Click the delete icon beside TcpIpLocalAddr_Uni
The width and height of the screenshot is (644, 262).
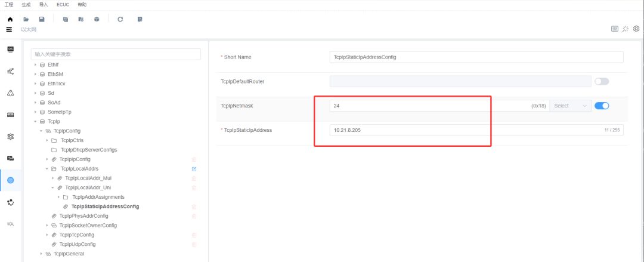(194, 187)
